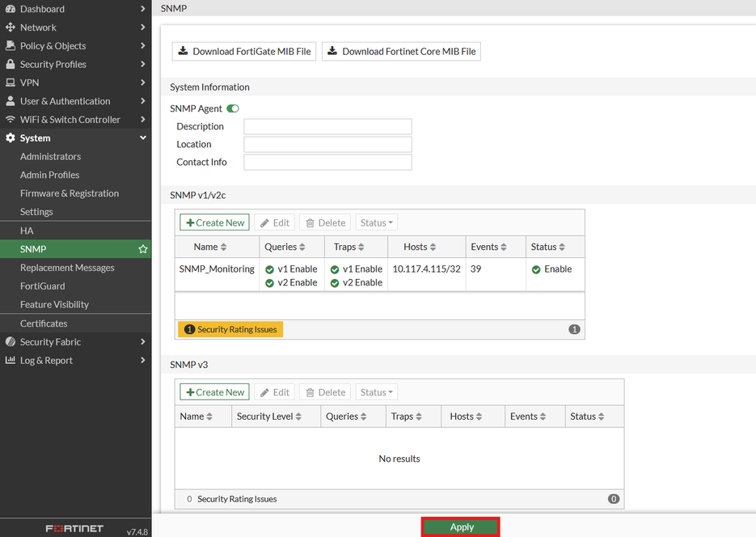Open the FortiGuard menu item
Image resolution: width=756 pixels, height=537 pixels.
42,285
